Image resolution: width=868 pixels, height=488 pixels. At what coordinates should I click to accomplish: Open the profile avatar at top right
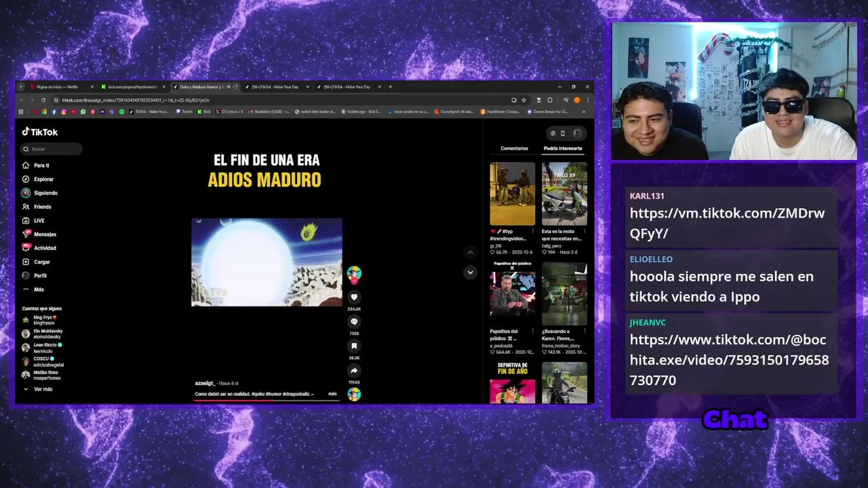click(x=577, y=134)
